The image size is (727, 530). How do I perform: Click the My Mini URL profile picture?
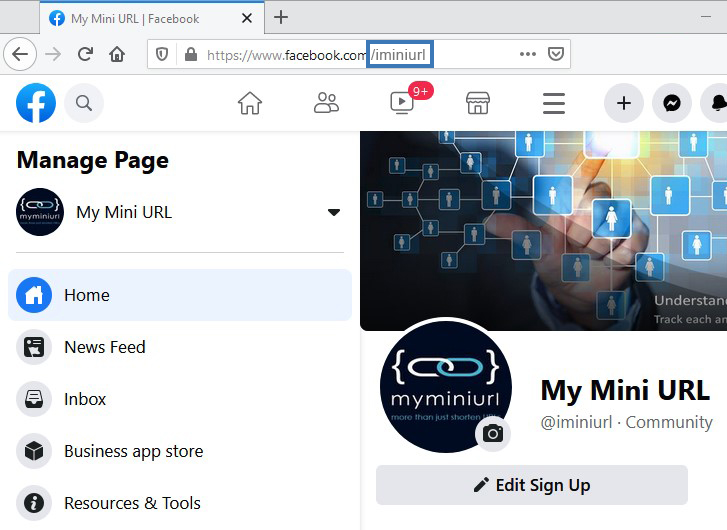(x=446, y=386)
